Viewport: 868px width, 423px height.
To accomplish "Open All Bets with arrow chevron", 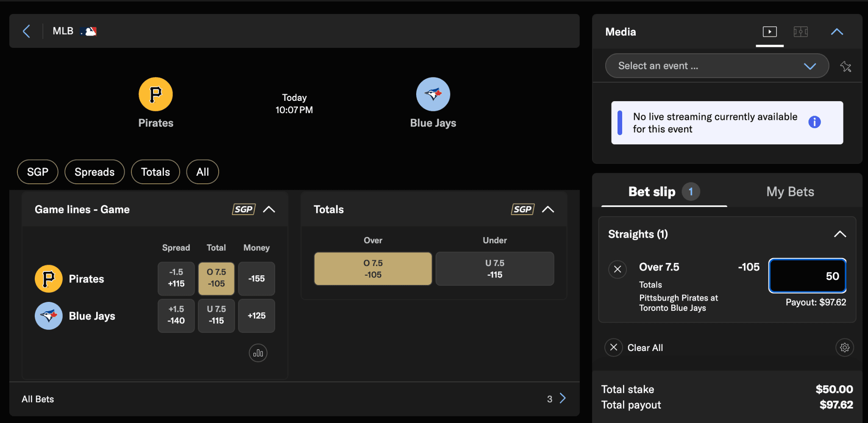I will coord(563,398).
